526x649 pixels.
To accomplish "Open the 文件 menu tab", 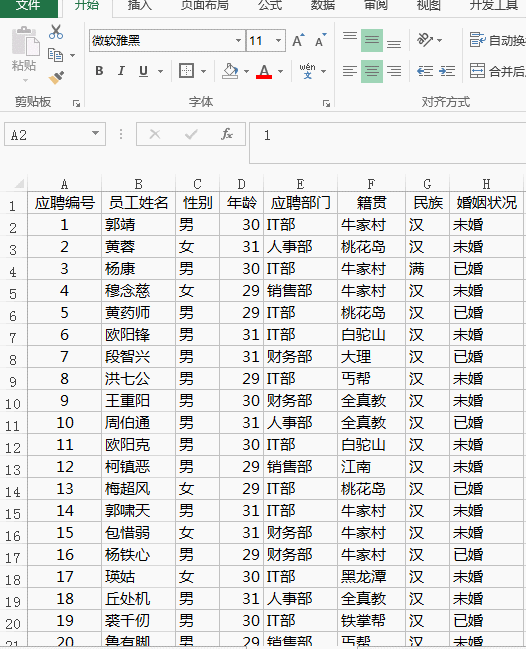I will coord(28,5).
